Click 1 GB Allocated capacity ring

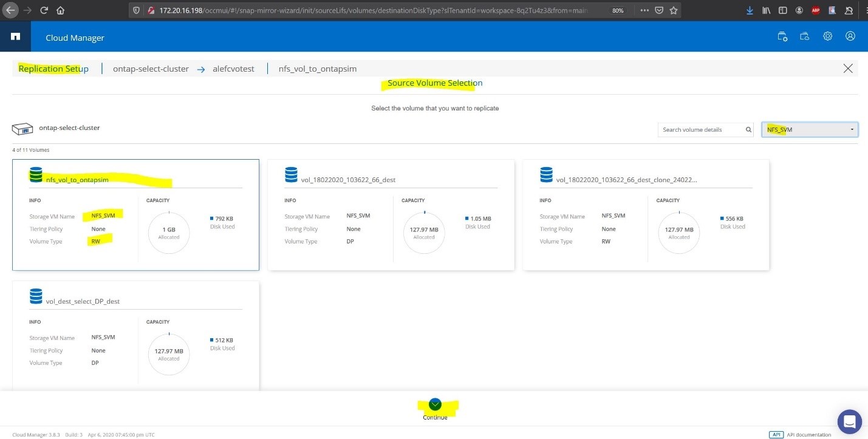pyautogui.click(x=169, y=233)
